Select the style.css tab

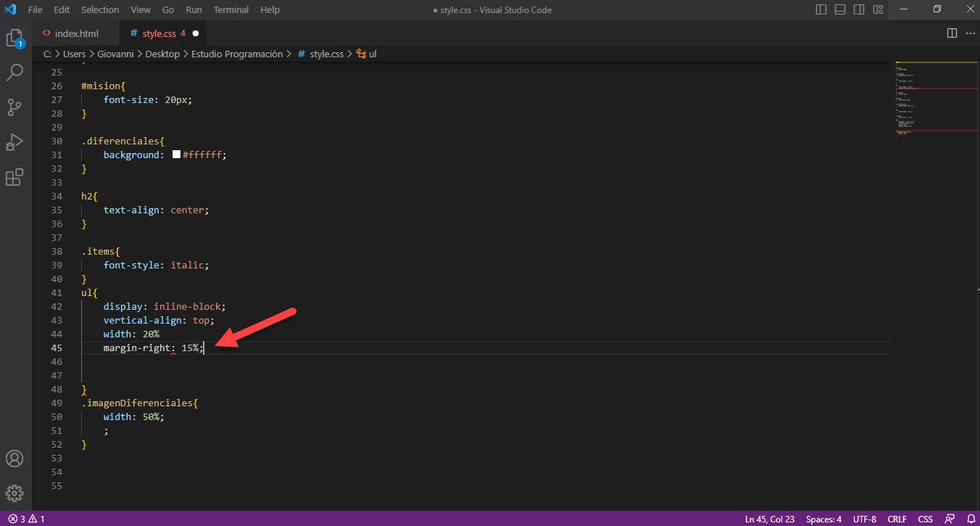(x=164, y=33)
